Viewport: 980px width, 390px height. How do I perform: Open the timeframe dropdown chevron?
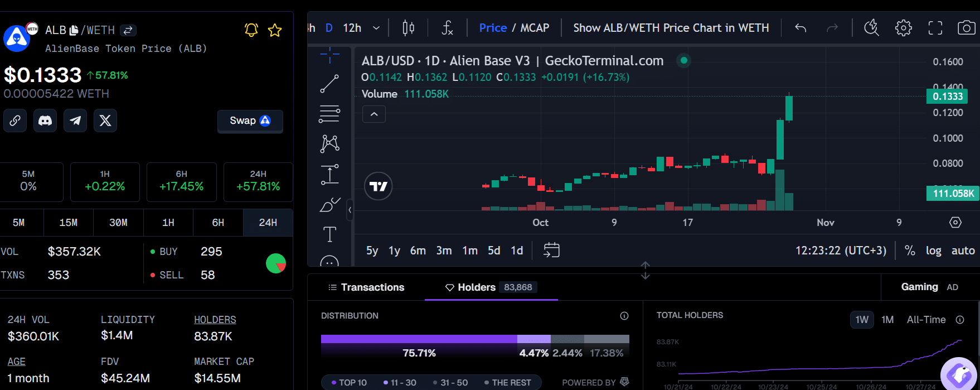click(376, 28)
